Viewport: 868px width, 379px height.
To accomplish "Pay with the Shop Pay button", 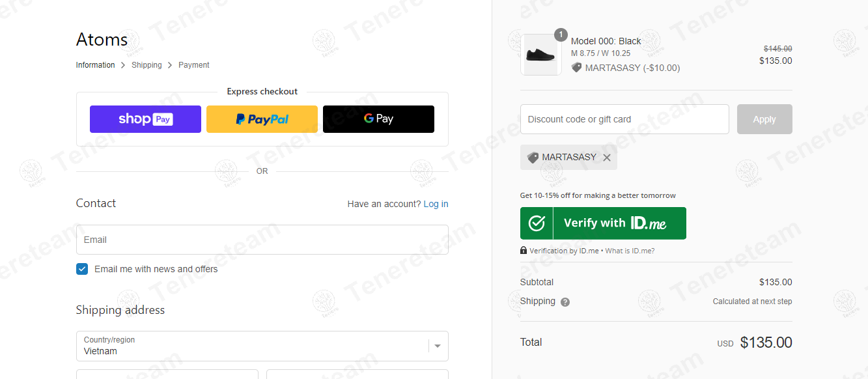I will pyautogui.click(x=145, y=119).
